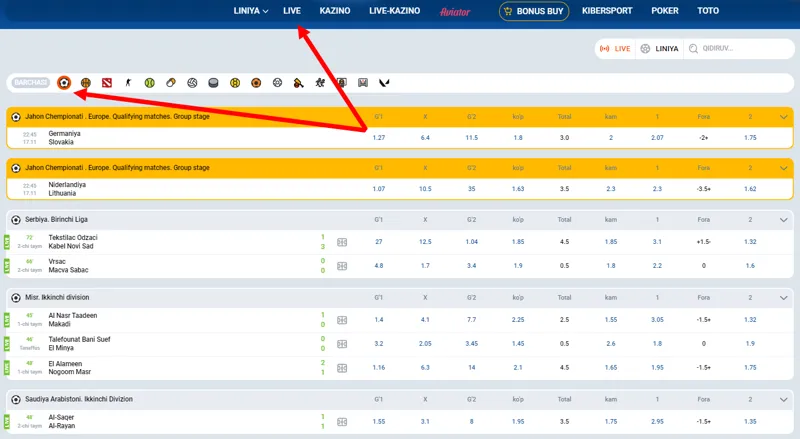Screen dimensions: 800x439
Task: Select the volleyball sport filter icon
Action: [x=192, y=82]
